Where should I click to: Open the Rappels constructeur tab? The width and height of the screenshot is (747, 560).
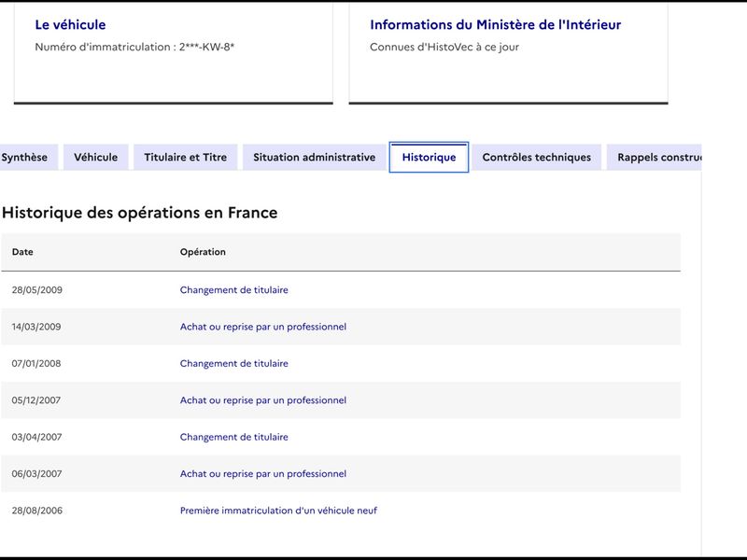pyautogui.click(x=655, y=157)
